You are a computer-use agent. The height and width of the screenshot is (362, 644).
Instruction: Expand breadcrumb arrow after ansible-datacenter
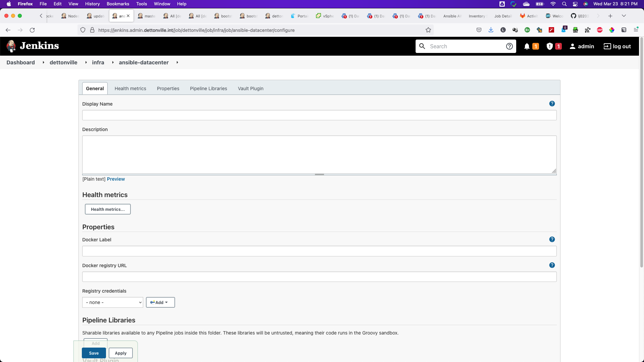tap(177, 63)
